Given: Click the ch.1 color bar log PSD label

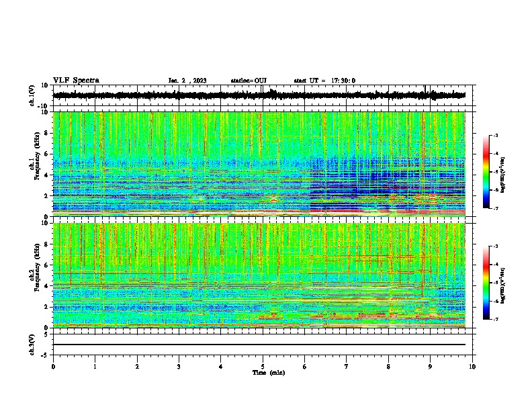Looking at the screenshot, I should [x=503, y=175].
